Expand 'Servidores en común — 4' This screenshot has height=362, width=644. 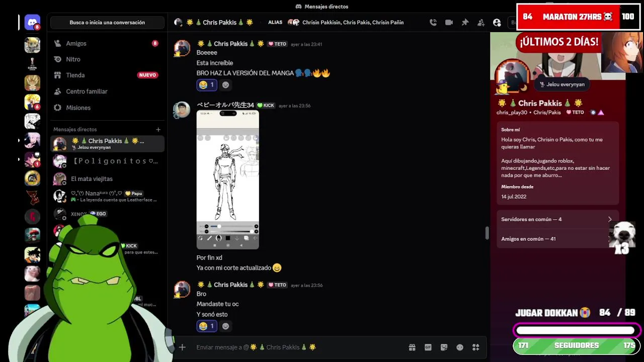[x=557, y=219]
